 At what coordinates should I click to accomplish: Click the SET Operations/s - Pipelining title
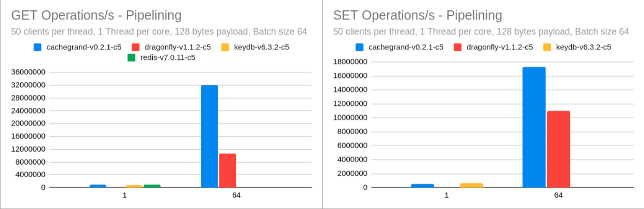click(x=418, y=15)
